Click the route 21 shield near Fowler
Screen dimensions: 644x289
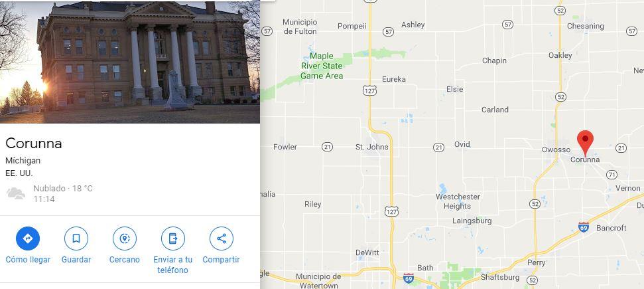pyautogui.click(x=328, y=147)
